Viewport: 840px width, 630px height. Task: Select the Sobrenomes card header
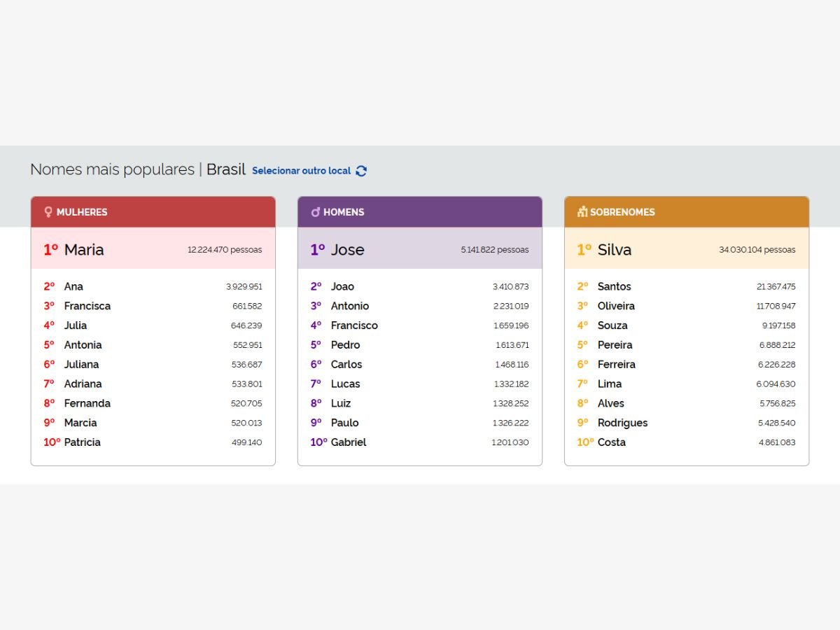click(687, 212)
